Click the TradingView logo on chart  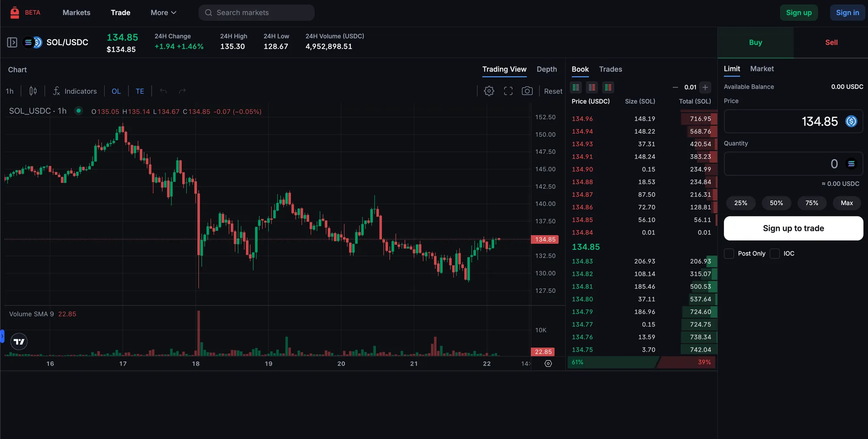point(19,342)
